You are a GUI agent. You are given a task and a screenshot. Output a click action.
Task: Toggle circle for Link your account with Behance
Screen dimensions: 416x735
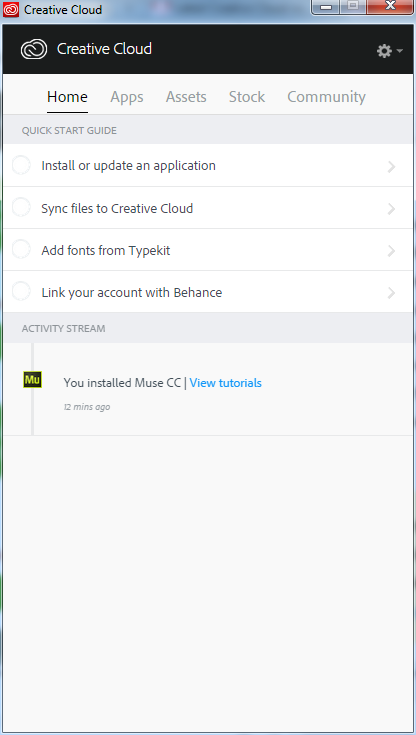coord(21,292)
